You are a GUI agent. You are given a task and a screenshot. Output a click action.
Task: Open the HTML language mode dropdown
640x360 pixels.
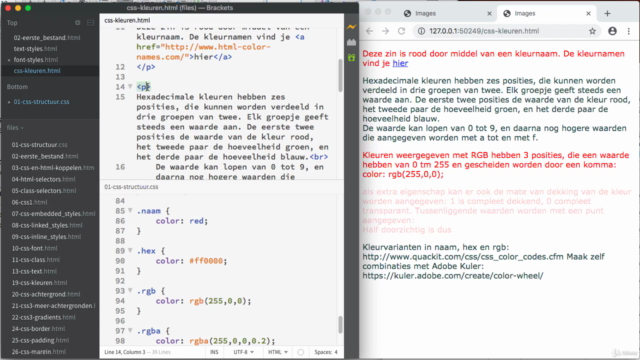tap(278, 352)
